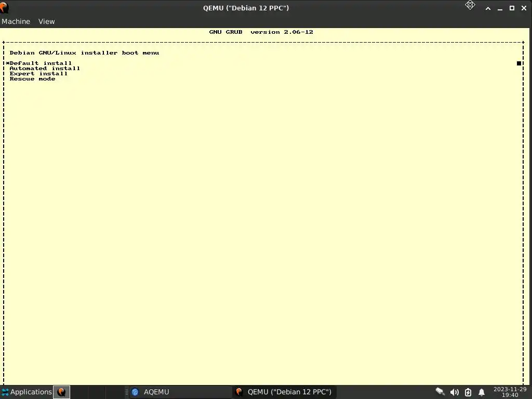Click Debian GNU/Linux installer boot menu title
The image size is (532, 399).
tap(84, 52)
